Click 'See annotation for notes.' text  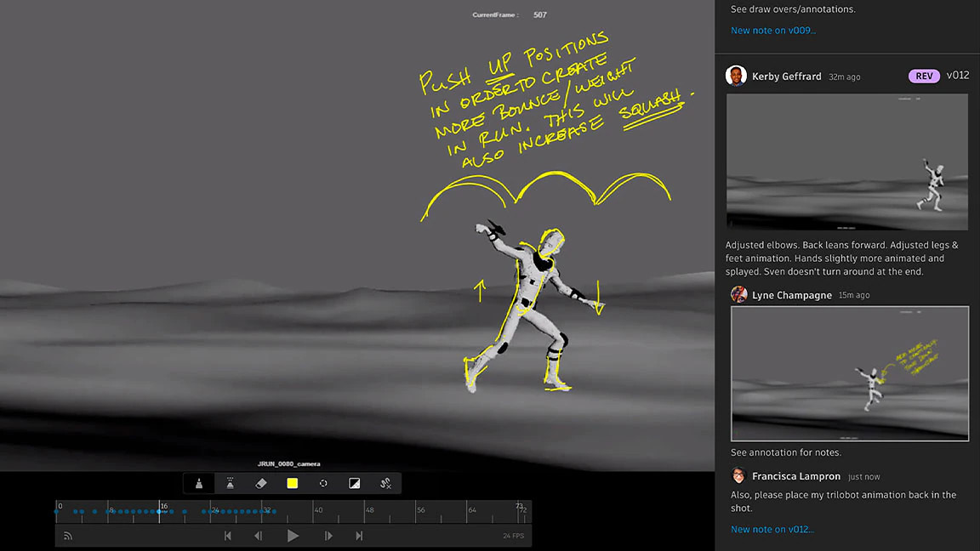(x=786, y=452)
